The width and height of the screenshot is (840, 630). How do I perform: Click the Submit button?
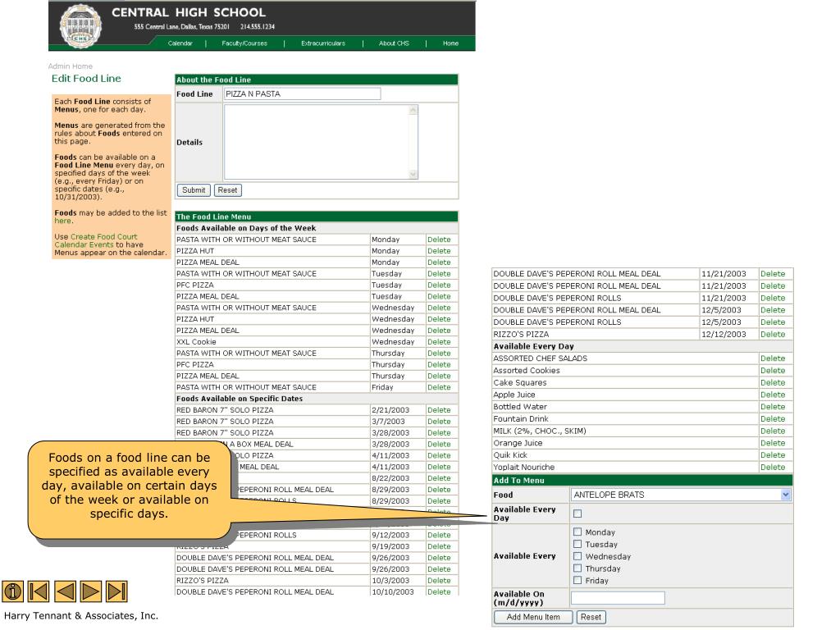click(194, 190)
